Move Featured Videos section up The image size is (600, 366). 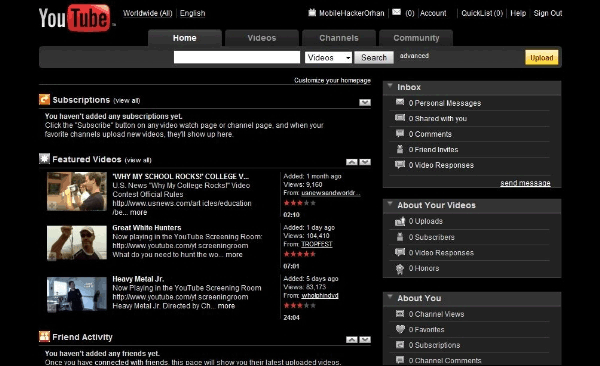pos(352,162)
